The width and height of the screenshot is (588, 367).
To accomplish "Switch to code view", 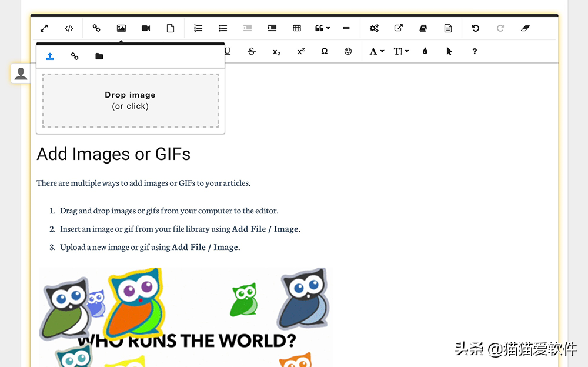I will point(69,28).
